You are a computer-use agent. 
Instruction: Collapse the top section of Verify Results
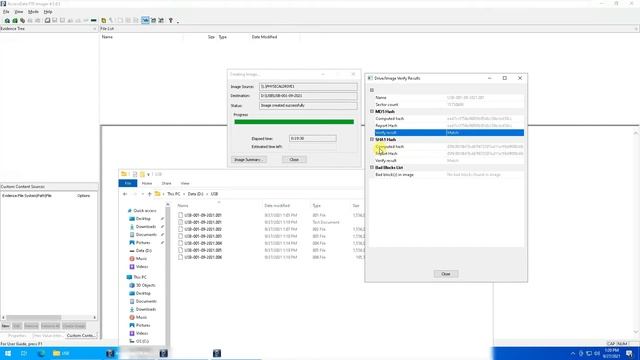[x=372, y=90]
